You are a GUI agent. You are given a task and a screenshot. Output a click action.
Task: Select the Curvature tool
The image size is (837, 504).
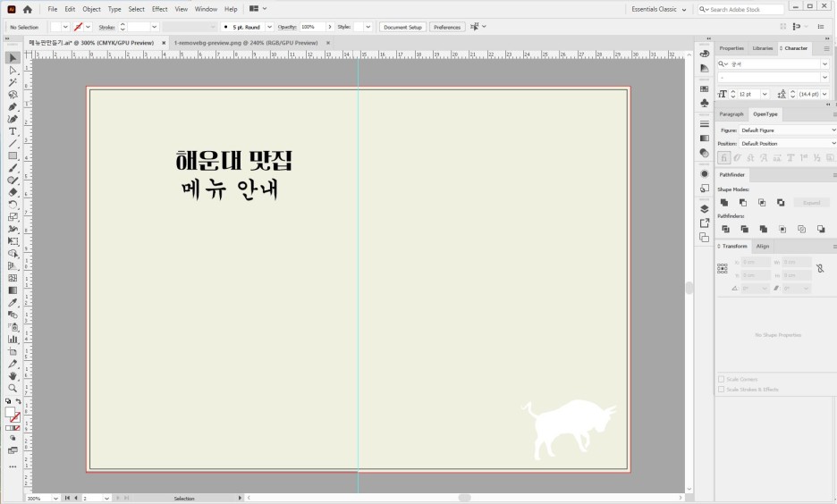click(x=13, y=119)
